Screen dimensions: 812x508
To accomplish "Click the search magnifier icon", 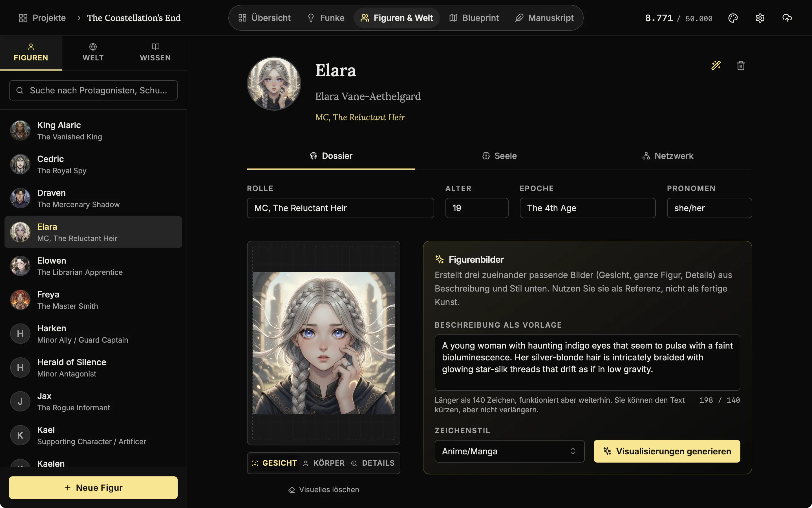I will 20,90.
